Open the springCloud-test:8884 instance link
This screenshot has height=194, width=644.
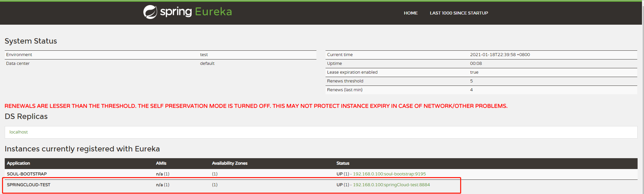click(x=391, y=185)
